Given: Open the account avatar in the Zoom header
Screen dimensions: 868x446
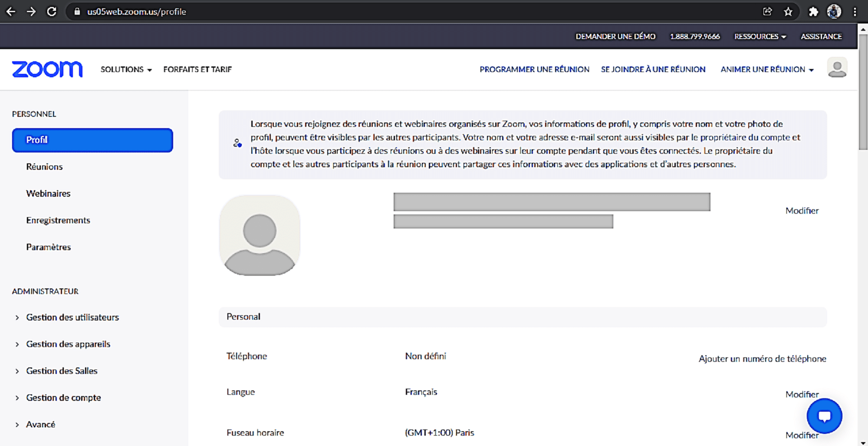Looking at the screenshot, I should tap(837, 67).
